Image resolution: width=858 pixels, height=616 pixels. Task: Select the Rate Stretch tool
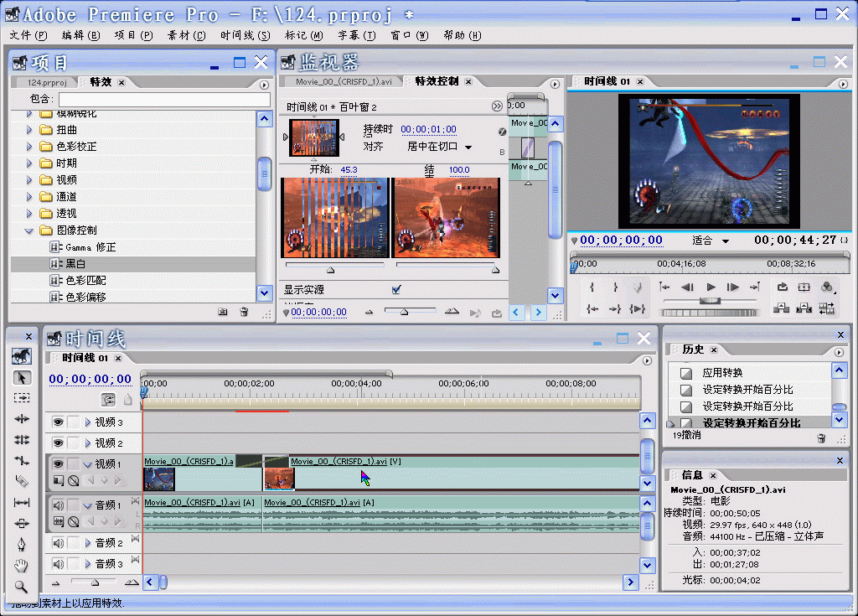[21, 460]
